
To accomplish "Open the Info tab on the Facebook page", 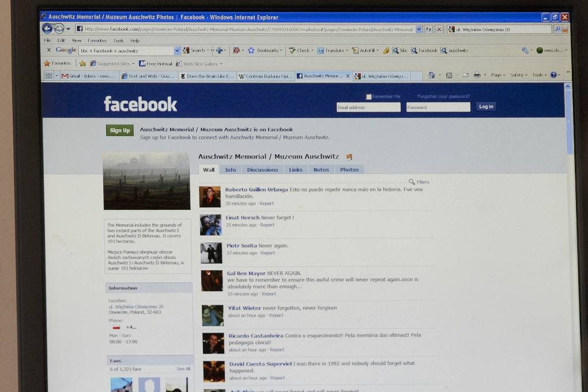I will (x=230, y=169).
